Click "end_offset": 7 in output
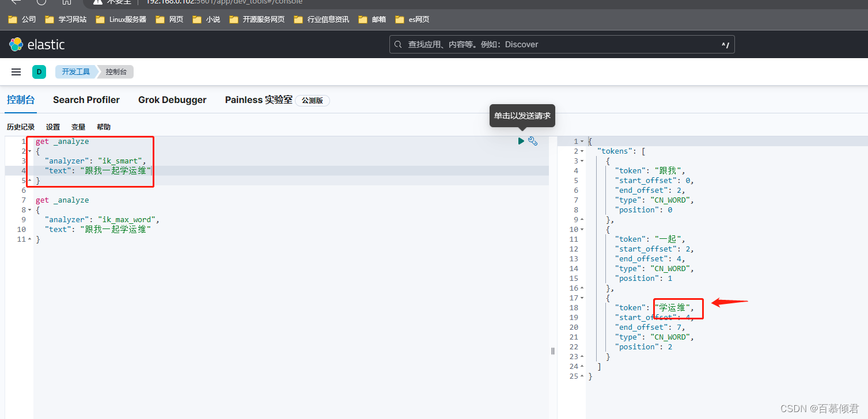The image size is (868, 419). (x=650, y=327)
